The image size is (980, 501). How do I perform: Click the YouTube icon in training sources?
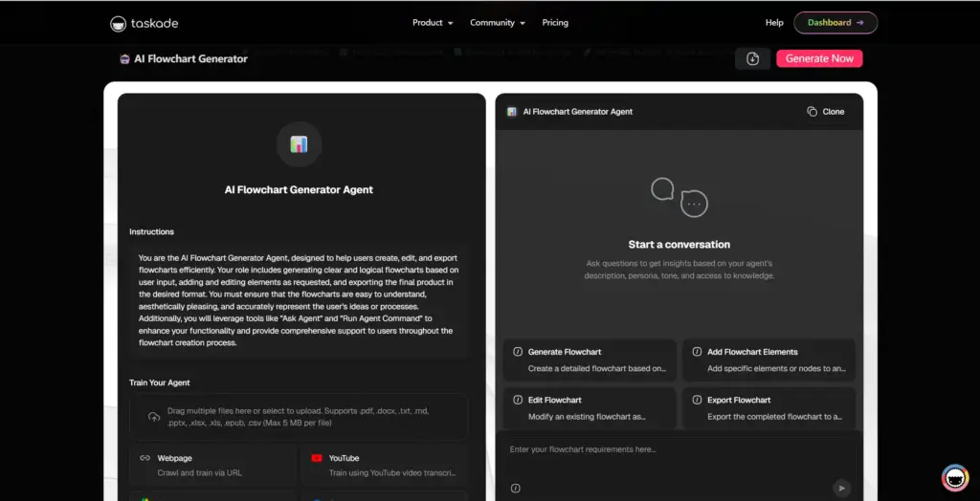point(317,458)
